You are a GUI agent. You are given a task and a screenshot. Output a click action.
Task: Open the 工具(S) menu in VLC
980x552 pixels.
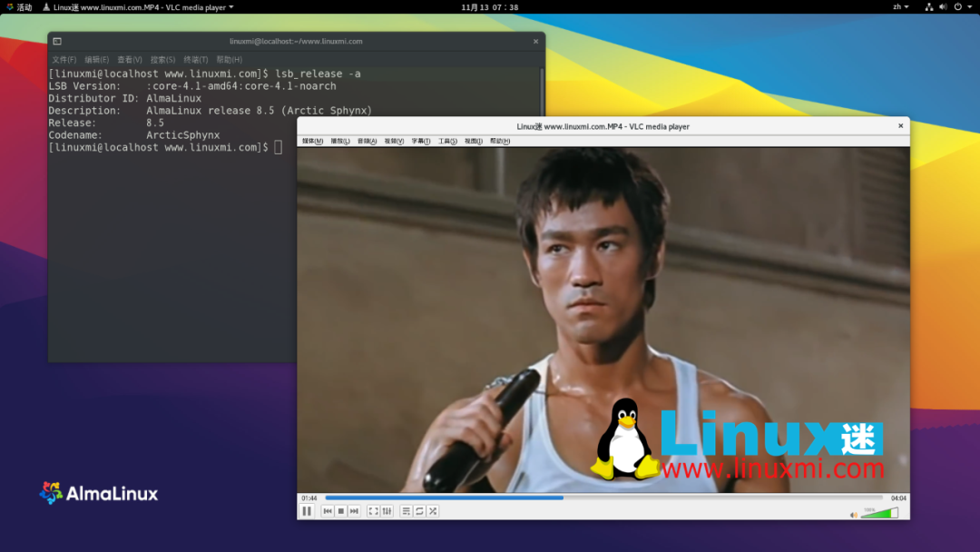pos(447,142)
